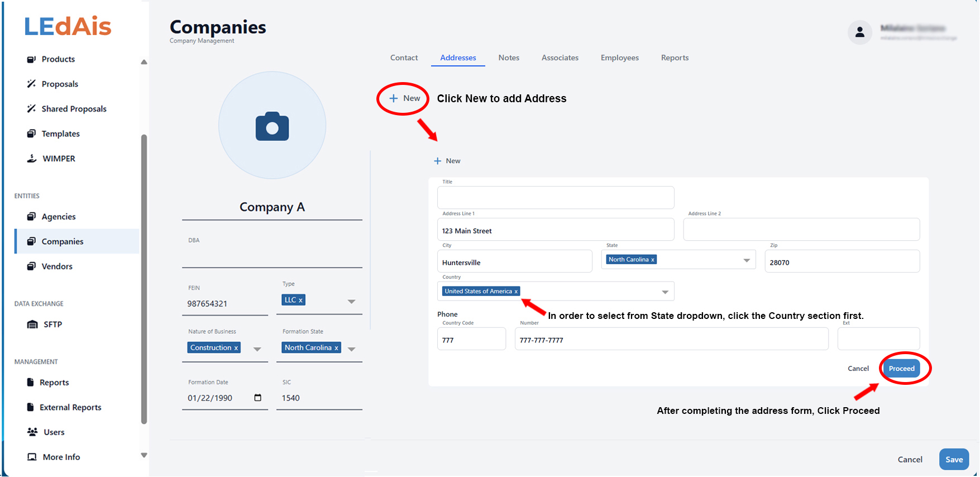
Task: Save the company record
Action: [954, 460]
